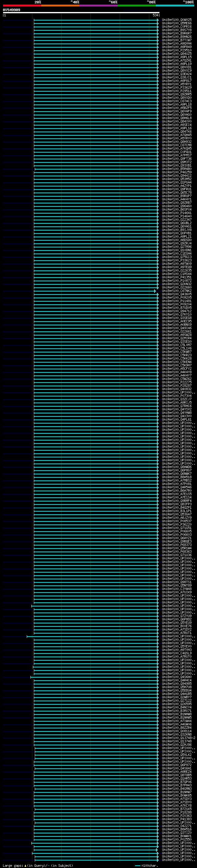
Task: Open hit UniRef100_Q26595
Action: [x=177, y=704]
